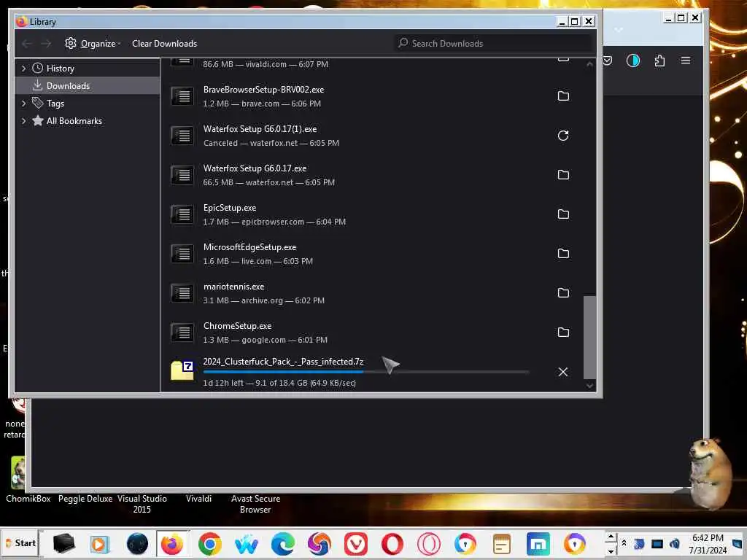The height and width of the screenshot is (560, 747).
Task: Expand the History tree node
Action: [x=23, y=69]
